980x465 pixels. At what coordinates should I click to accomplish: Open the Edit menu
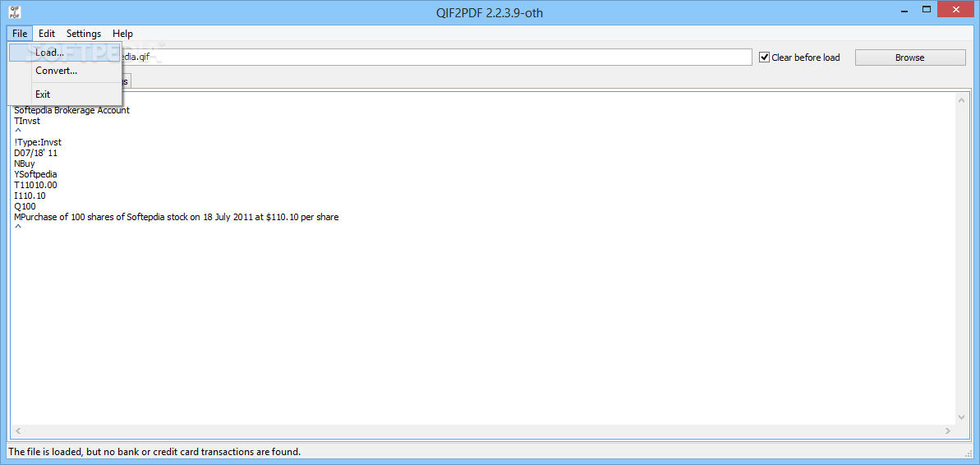47,34
